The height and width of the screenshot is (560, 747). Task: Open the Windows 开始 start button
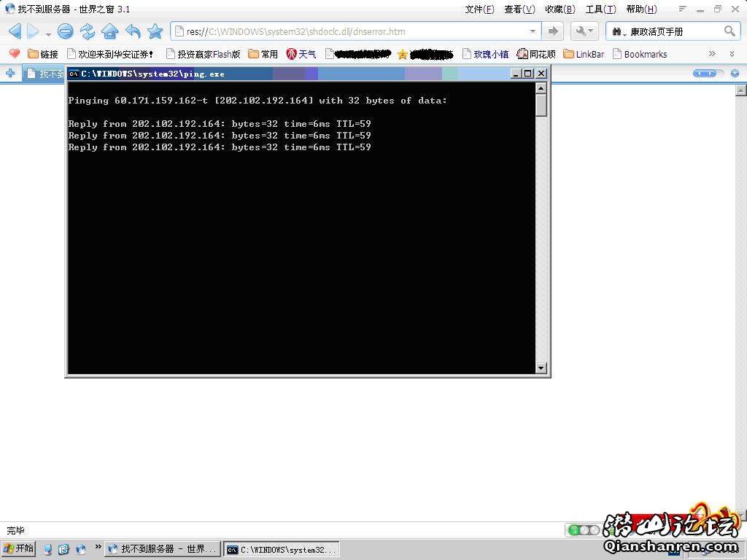point(18,548)
